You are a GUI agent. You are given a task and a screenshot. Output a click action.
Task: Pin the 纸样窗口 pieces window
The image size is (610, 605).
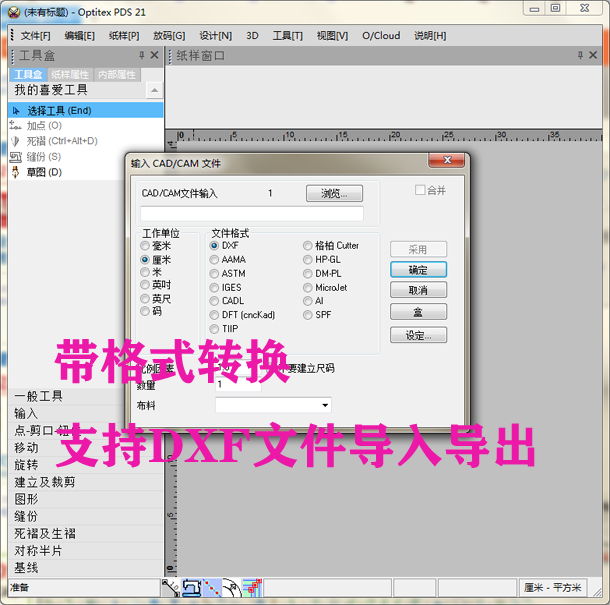(x=580, y=55)
